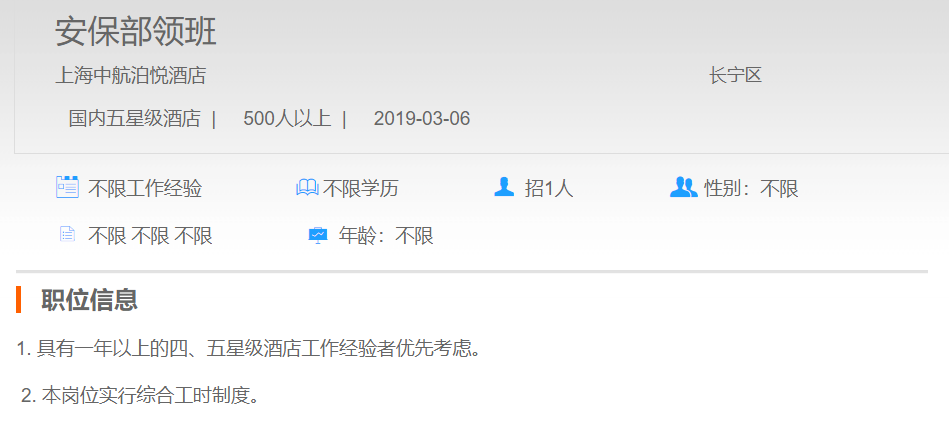Click the 年龄：不限 age text

pyautogui.click(x=386, y=236)
